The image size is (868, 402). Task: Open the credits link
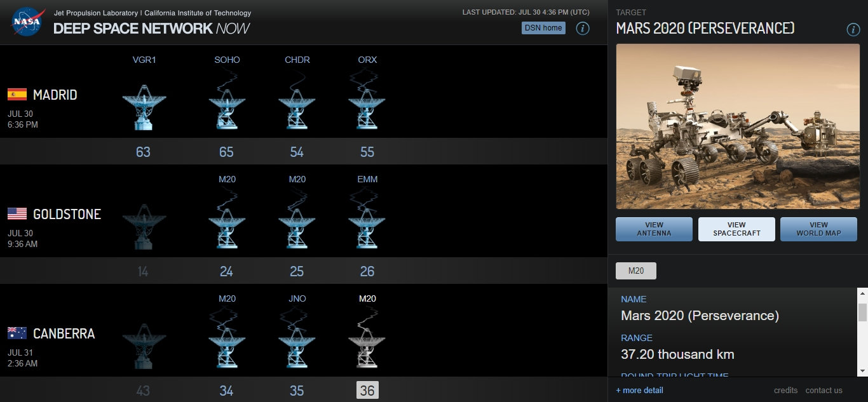click(786, 390)
